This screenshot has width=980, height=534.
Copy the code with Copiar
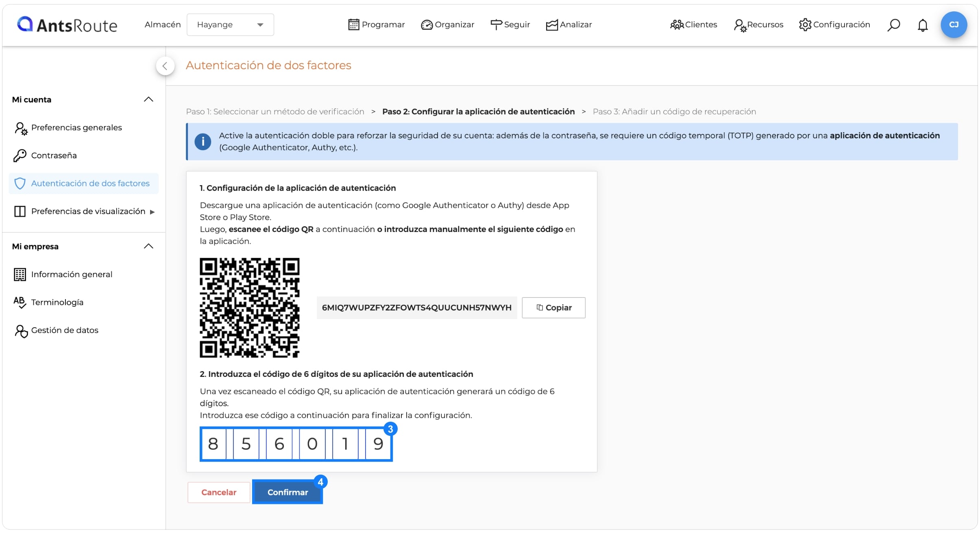coord(553,308)
